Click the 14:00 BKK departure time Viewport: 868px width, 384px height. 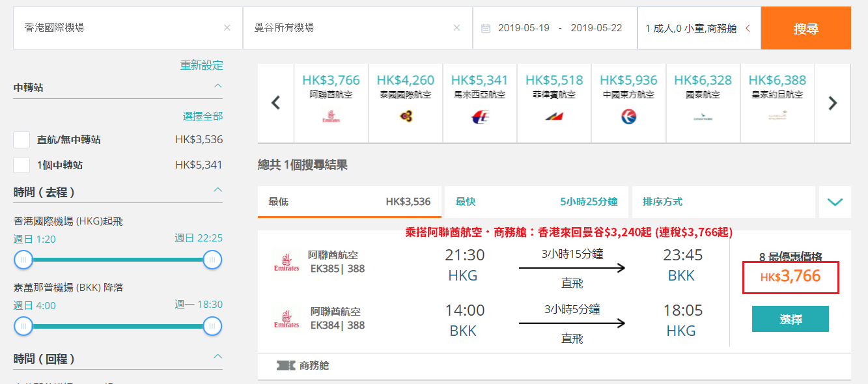coord(464,310)
